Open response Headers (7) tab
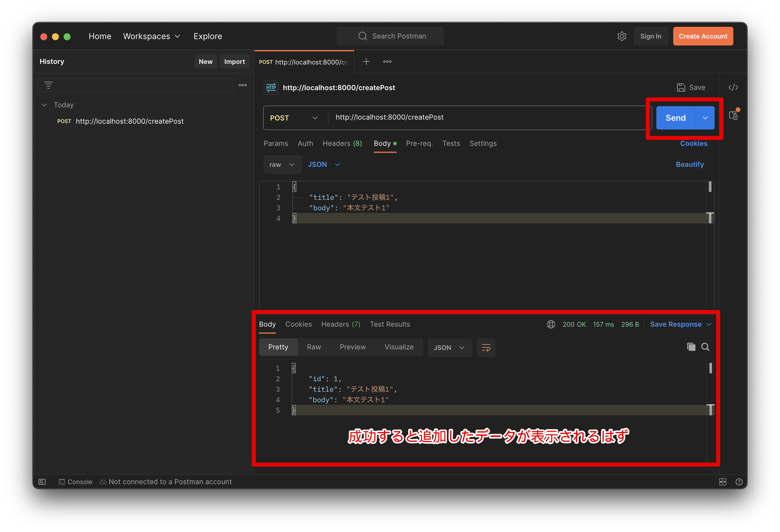Screen dimensions: 780x532 pyautogui.click(x=341, y=324)
